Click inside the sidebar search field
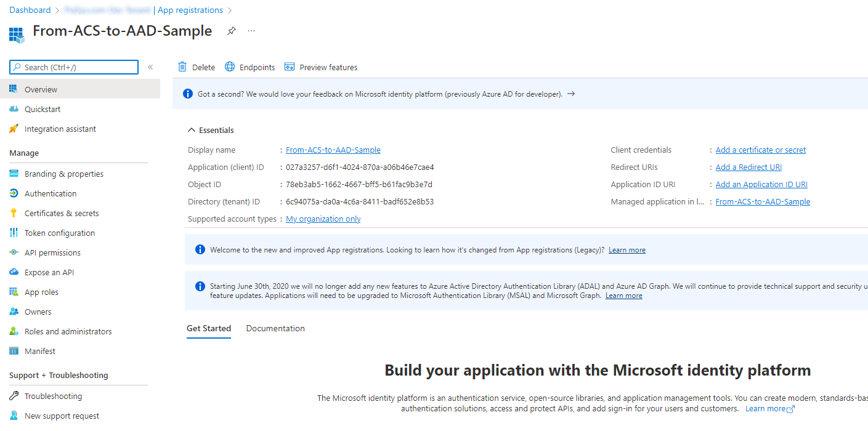868x431 pixels. [x=74, y=66]
